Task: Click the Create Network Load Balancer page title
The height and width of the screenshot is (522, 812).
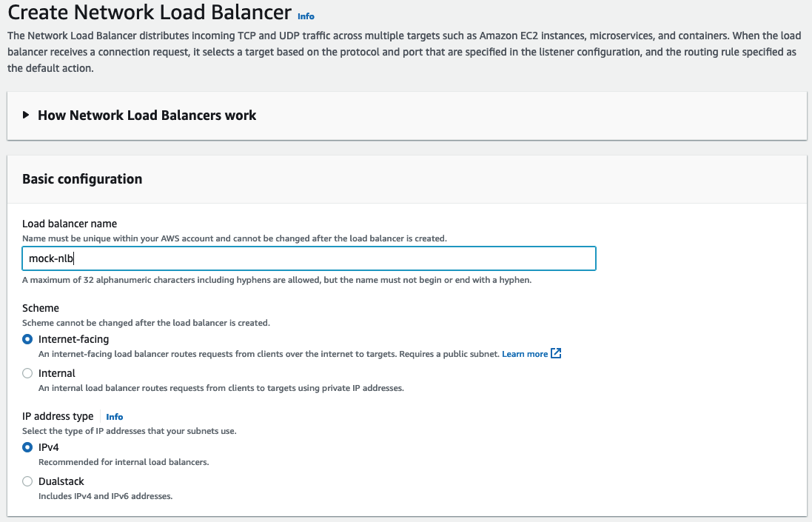Action: [x=150, y=12]
